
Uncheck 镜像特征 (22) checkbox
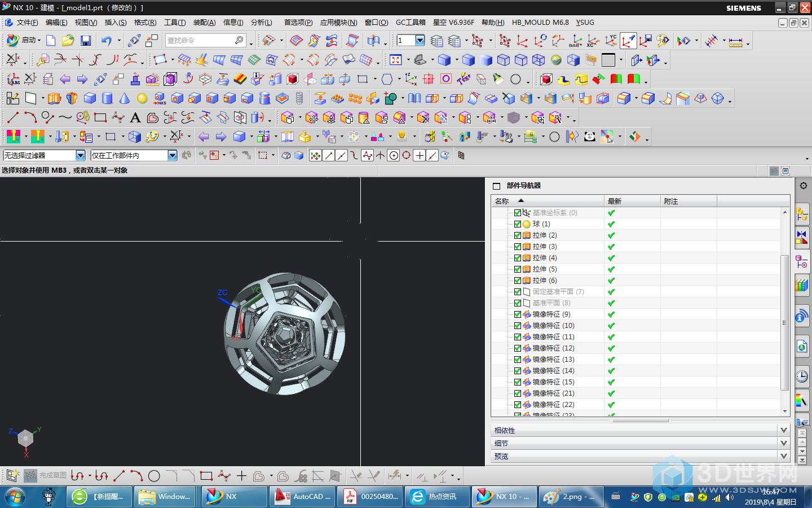[x=517, y=405]
